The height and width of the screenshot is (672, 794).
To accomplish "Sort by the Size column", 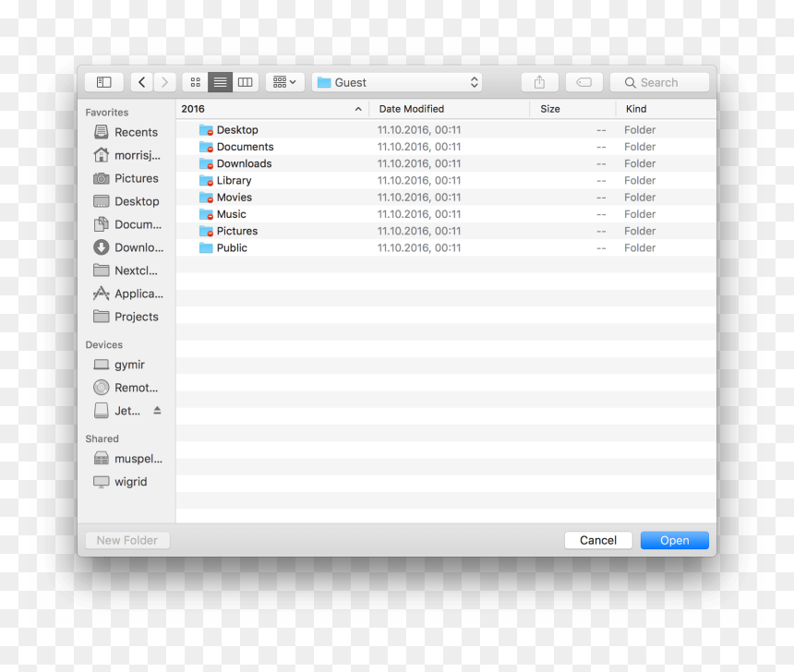I will pyautogui.click(x=572, y=109).
